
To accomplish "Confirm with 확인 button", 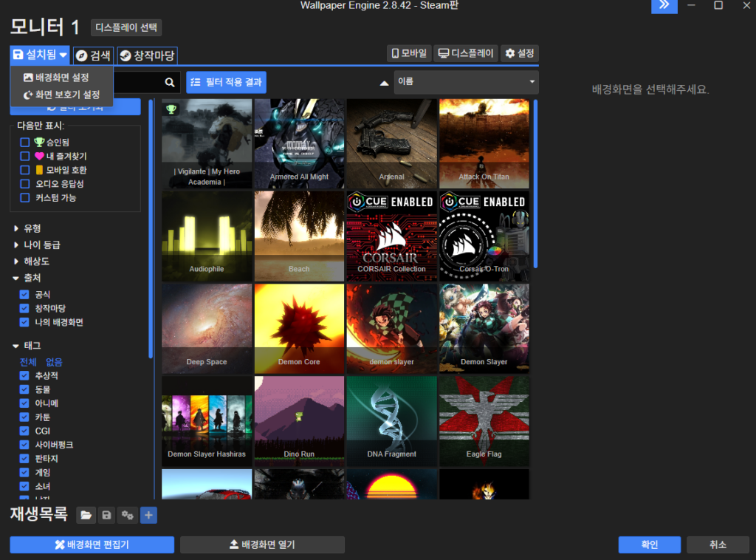I will point(650,544).
